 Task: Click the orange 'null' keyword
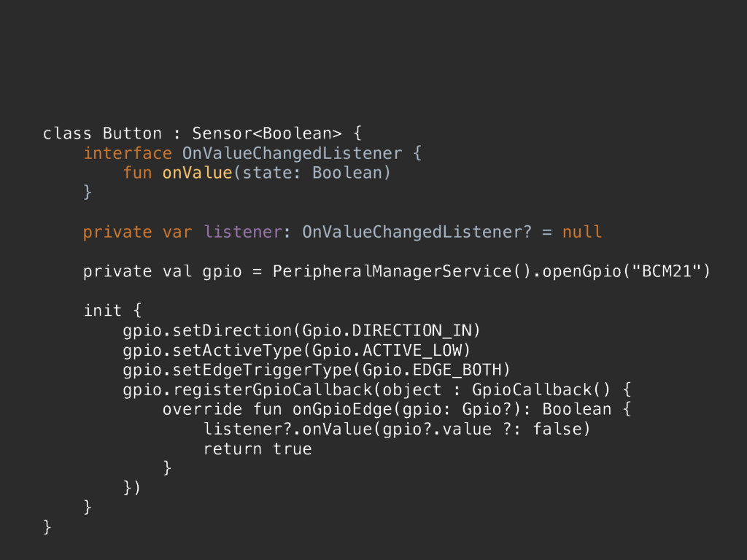pos(582,232)
